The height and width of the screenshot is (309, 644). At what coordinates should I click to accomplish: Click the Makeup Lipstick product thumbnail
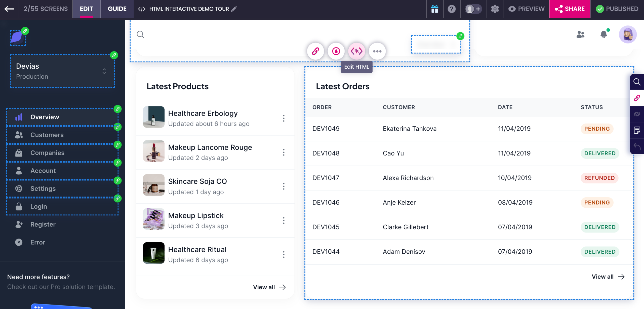click(154, 219)
